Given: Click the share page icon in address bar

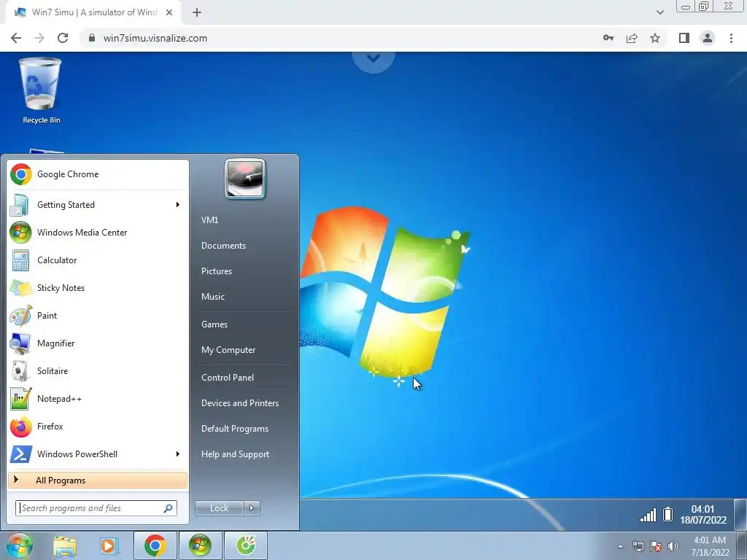Looking at the screenshot, I should [632, 38].
